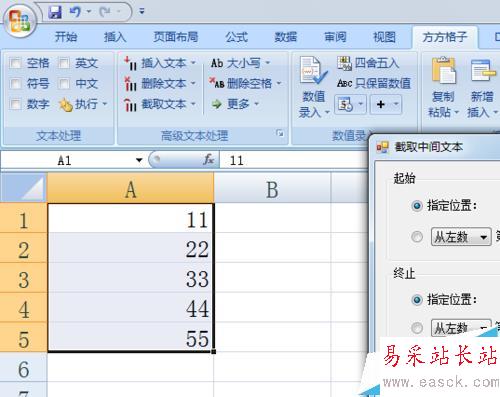The image size is (500, 397).
Task: Click the 删除文本 icon
Action: 130,84
